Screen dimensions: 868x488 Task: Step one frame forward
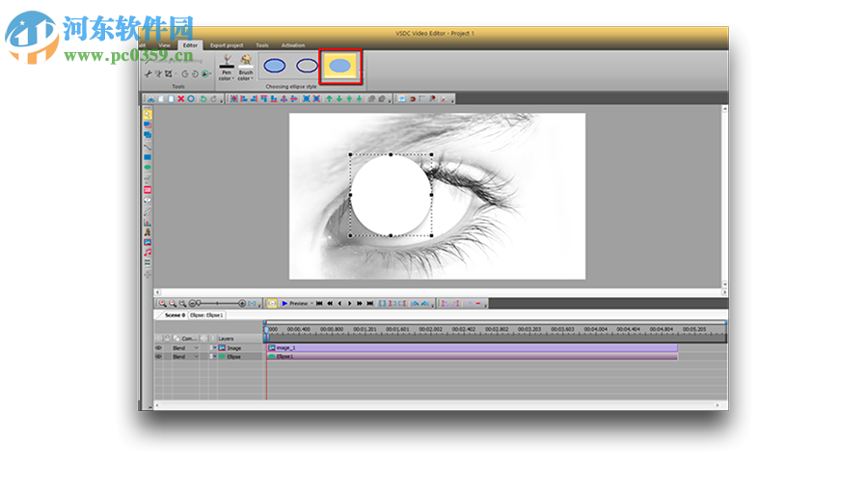pos(349,303)
